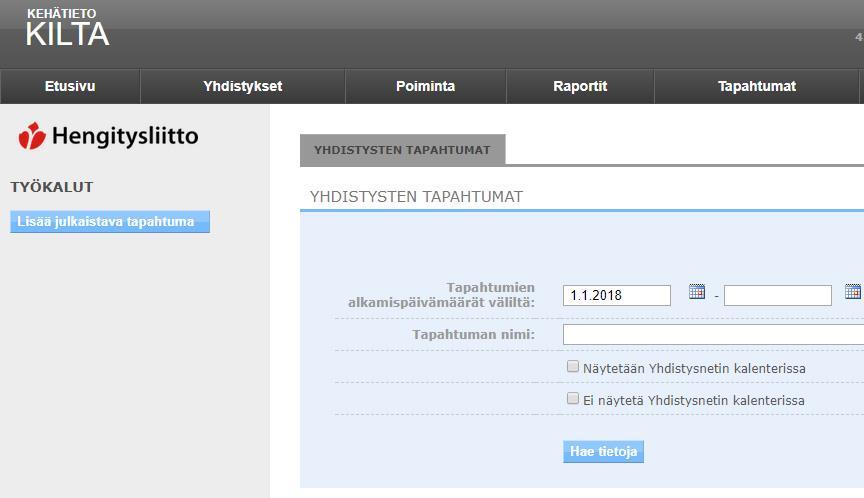Open the Raportit menu

[580, 86]
